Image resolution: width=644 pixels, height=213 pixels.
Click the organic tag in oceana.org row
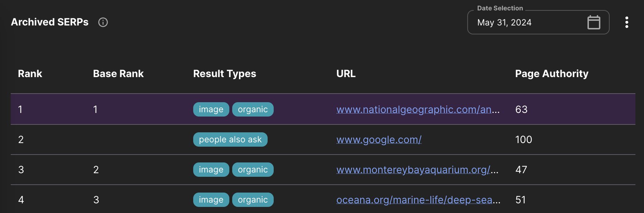point(253,200)
